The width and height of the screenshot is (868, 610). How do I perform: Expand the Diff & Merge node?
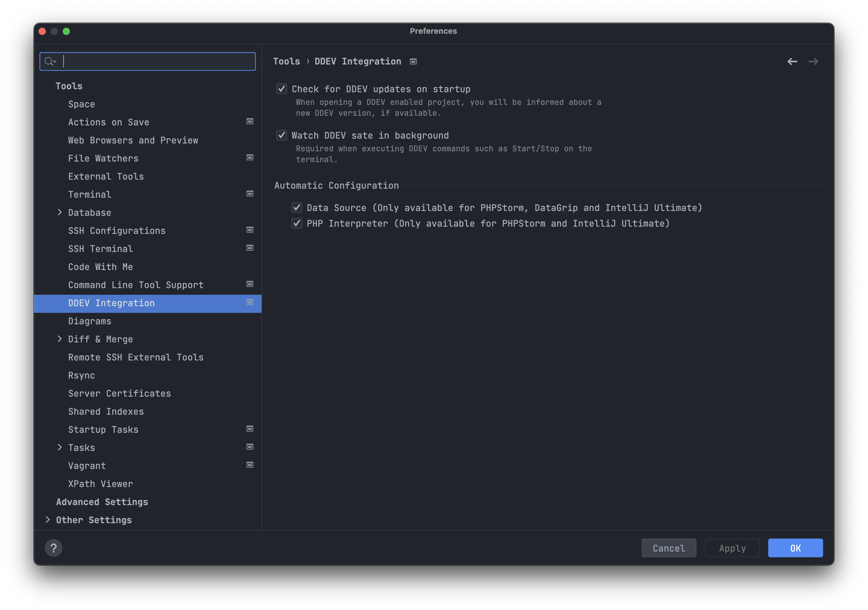click(60, 339)
